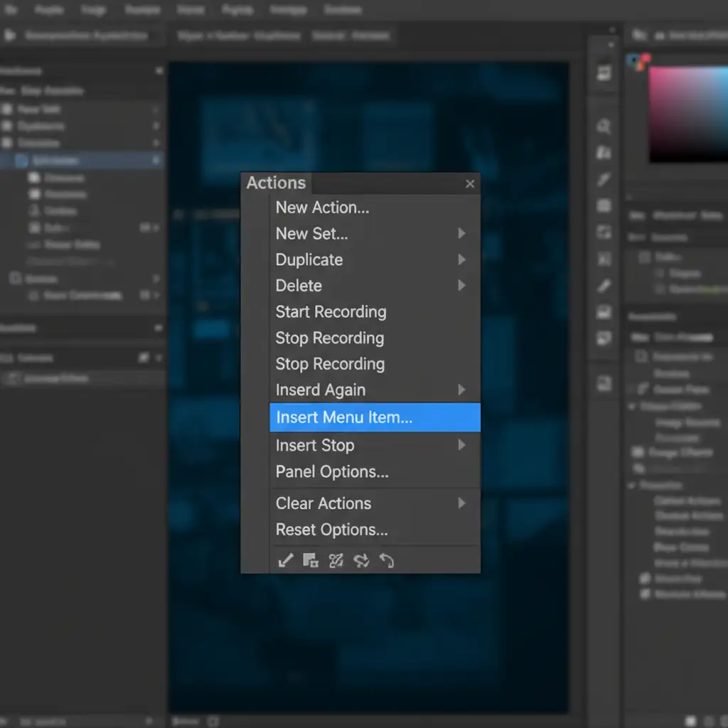Screen dimensions: 728x728
Task: Click the middle icon in Actions footer row
Action: click(336, 561)
